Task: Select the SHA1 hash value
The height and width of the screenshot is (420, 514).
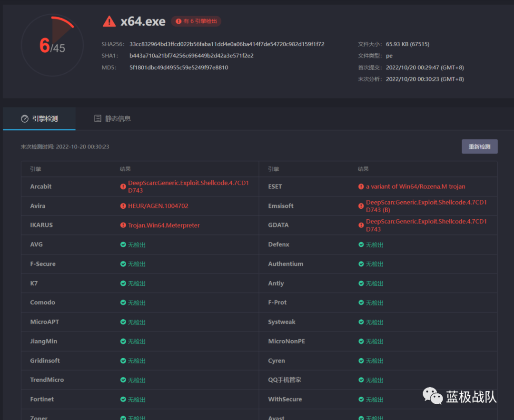Action: pos(191,56)
